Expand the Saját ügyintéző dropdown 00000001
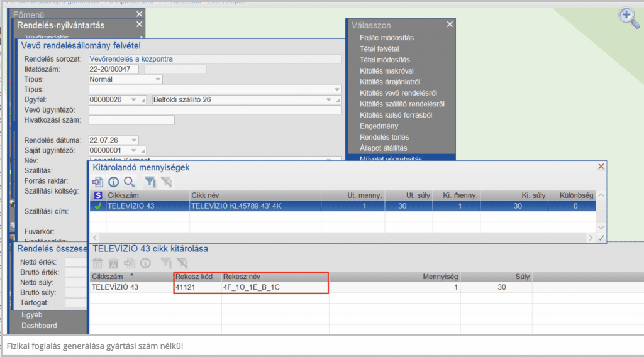Screen dimensions: 644x357 coord(133,151)
